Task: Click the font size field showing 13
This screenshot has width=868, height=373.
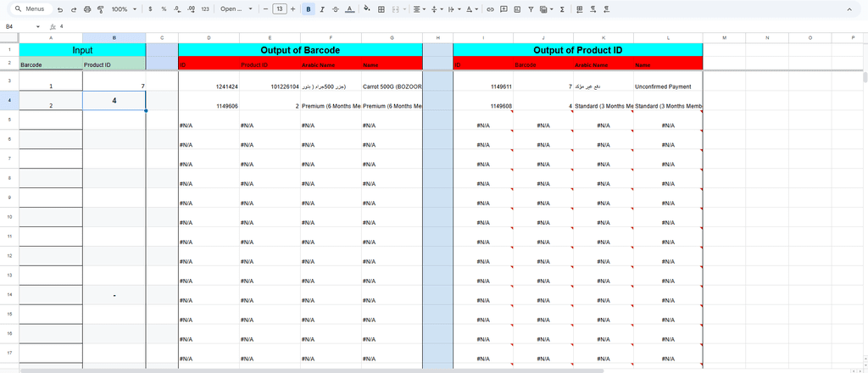Action: (x=280, y=9)
